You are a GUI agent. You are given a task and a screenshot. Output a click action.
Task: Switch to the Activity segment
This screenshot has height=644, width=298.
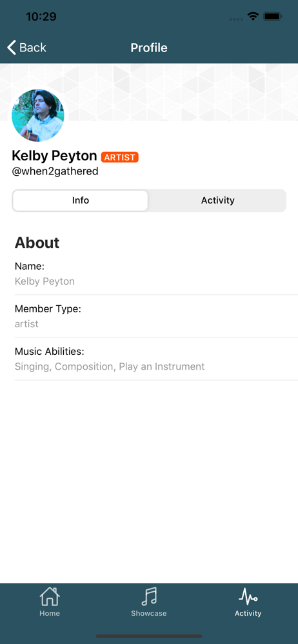217,200
